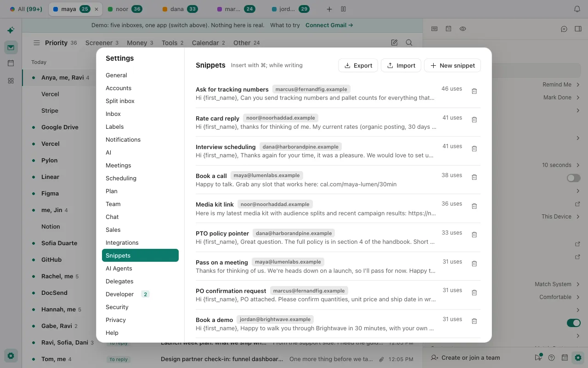Image resolution: width=588 pixels, height=368 pixels.
Task: Follow the Connect Gmail link
Action: point(329,25)
